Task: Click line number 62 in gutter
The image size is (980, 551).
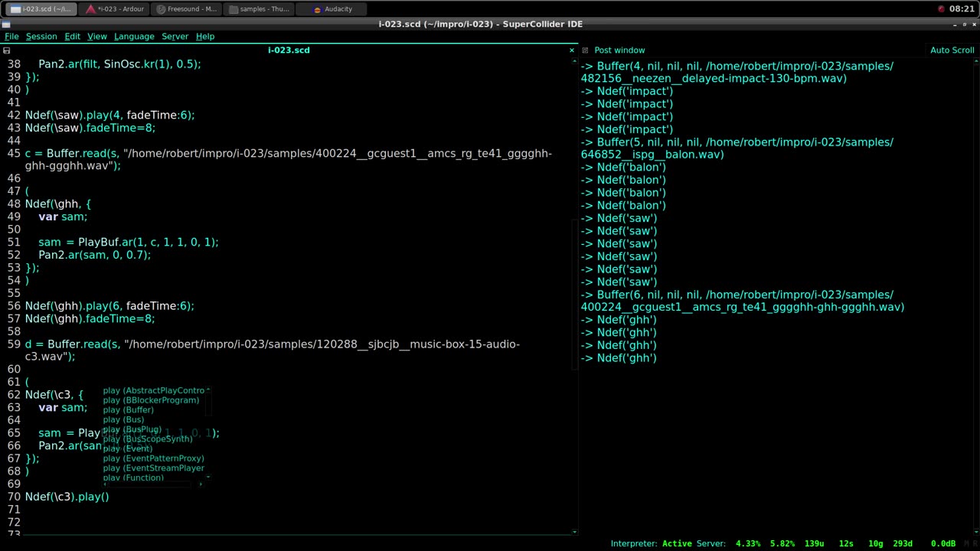Action: click(x=13, y=395)
